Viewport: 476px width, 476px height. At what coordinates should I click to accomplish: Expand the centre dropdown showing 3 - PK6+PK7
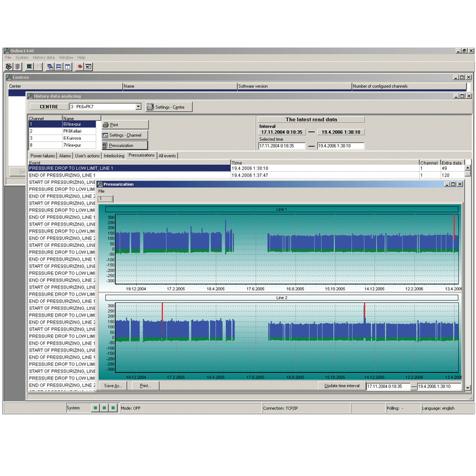click(x=139, y=107)
